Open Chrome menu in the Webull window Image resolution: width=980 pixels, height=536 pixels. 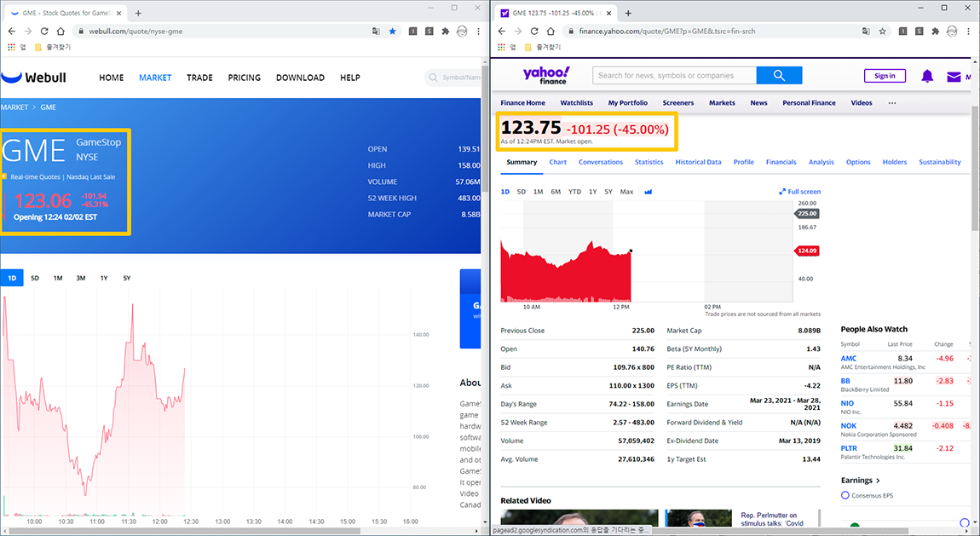click(x=478, y=32)
